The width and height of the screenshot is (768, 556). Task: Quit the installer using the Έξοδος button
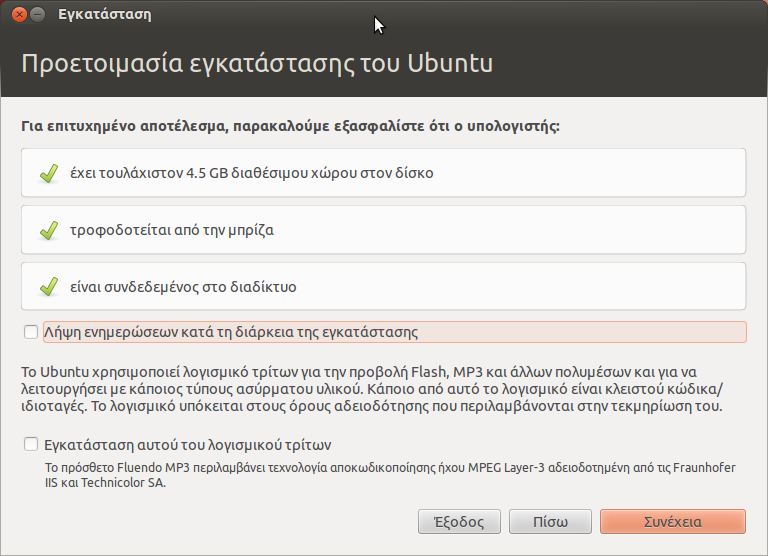point(459,522)
